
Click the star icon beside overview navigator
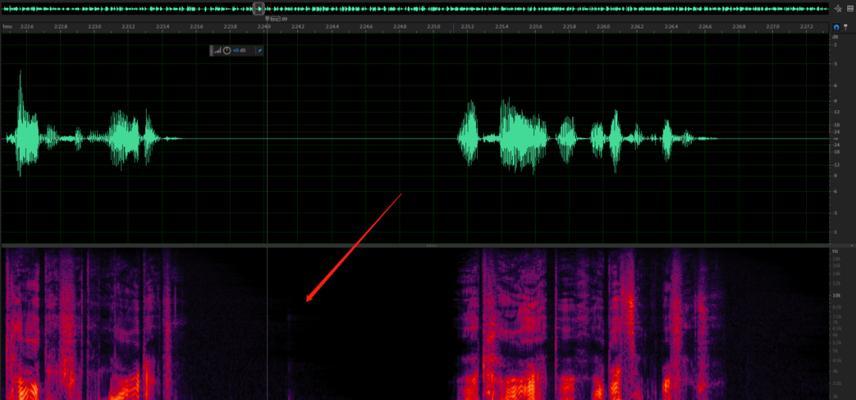838,8
